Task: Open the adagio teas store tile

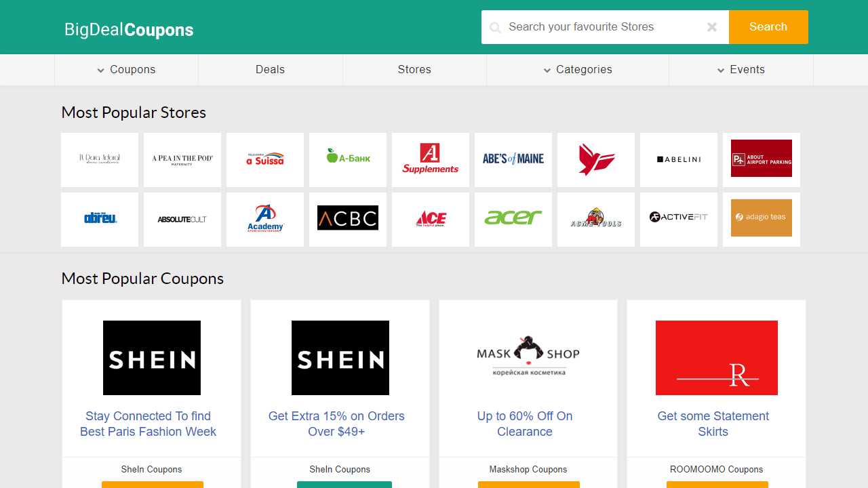Action: [x=761, y=218]
